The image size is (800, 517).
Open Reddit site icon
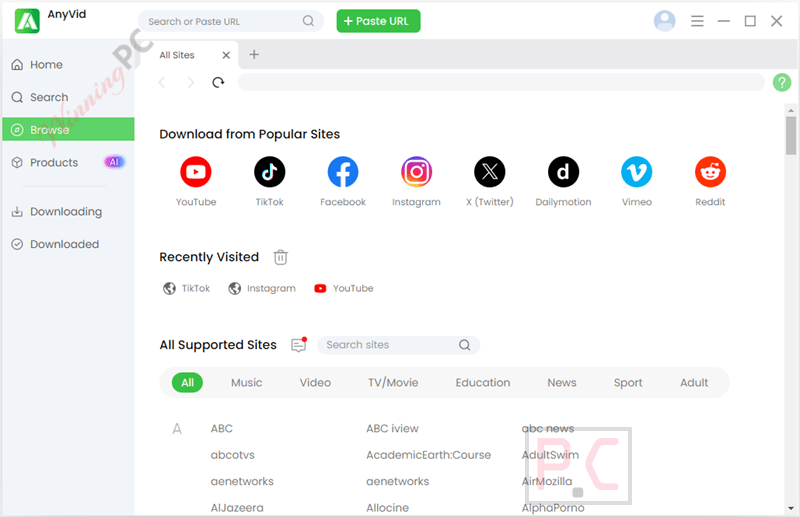coord(710,172)
